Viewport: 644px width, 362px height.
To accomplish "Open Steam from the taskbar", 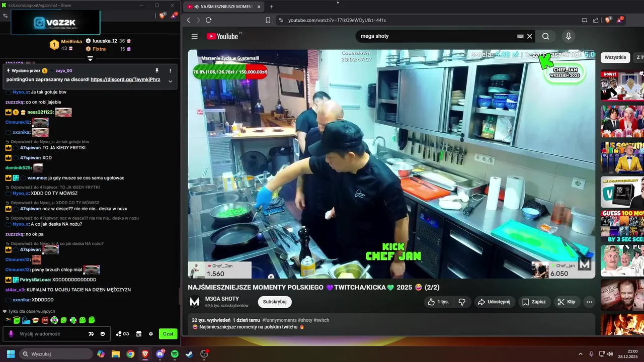I will [x=189, y=354].
